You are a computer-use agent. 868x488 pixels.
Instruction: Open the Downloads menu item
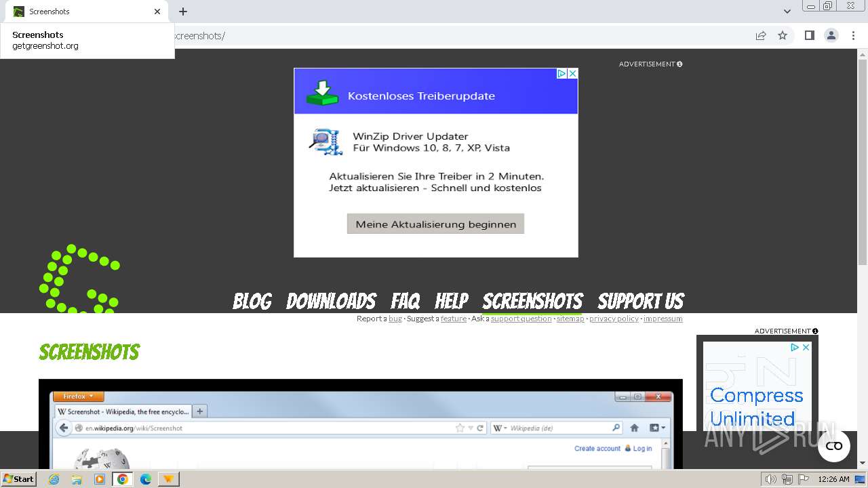coord(331,301)
